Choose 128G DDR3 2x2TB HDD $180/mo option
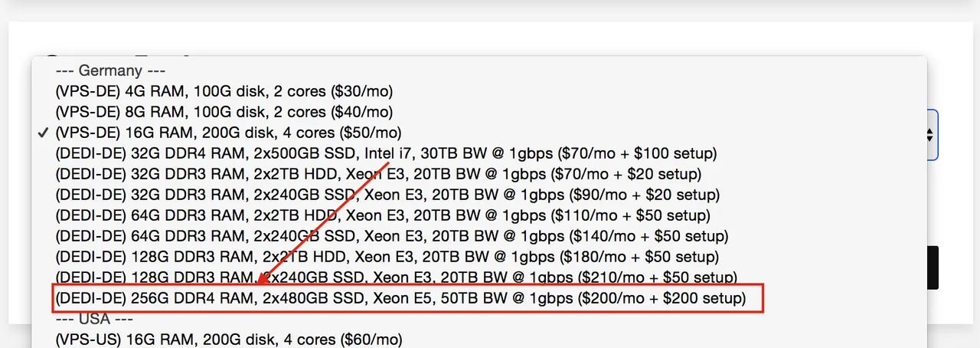The image size is (980, 348). pos(387,257)
